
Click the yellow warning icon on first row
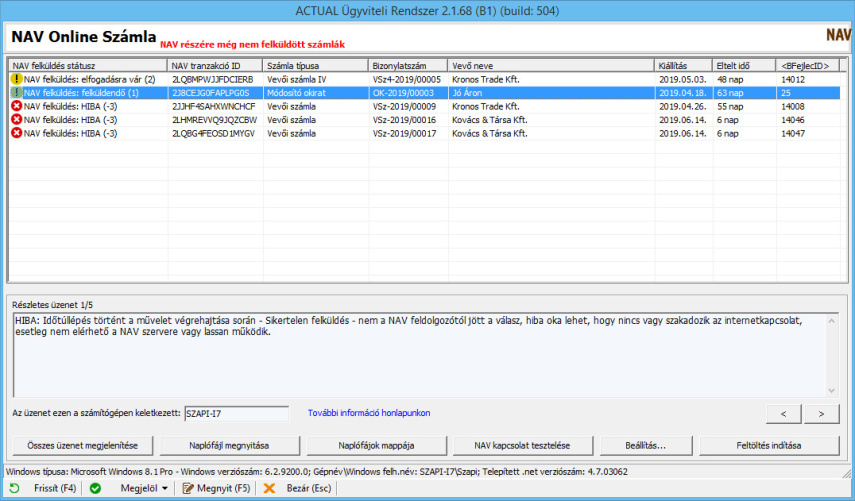tap(16, 78)
